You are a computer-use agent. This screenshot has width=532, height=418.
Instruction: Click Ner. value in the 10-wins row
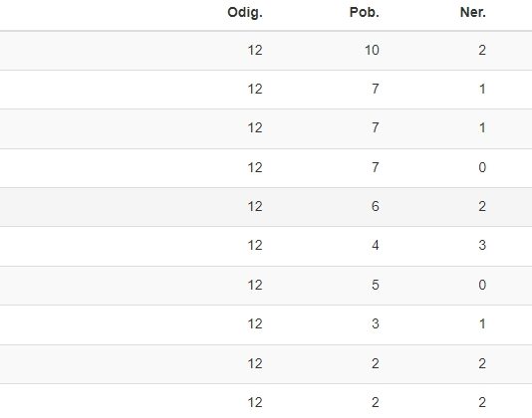tap(482, 50)
